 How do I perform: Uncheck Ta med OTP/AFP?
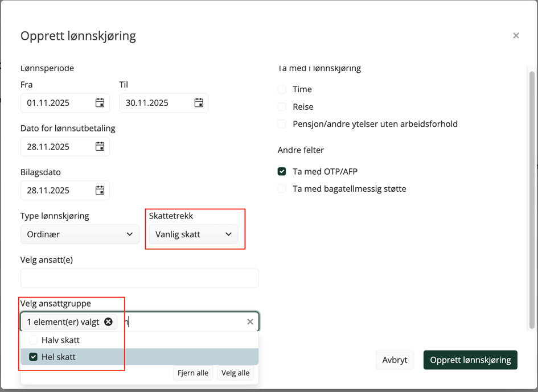click(x=282, y=171)
